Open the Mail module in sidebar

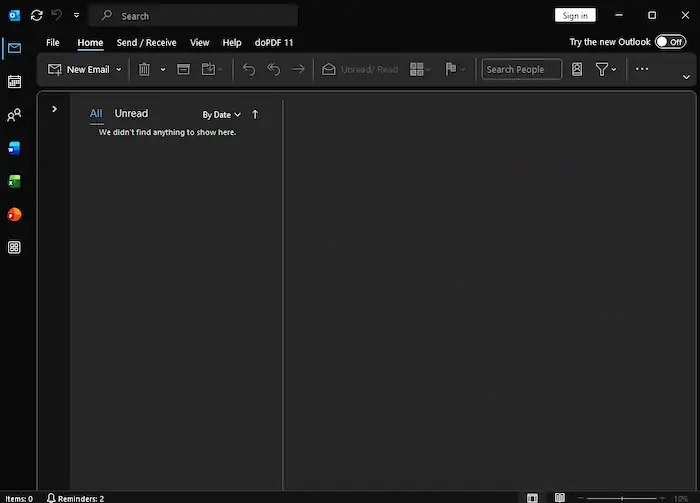tap(14, 48)
